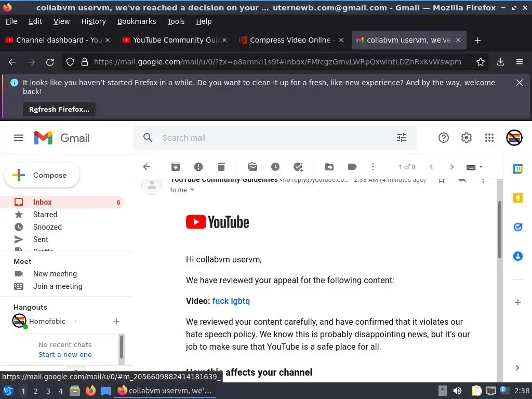Switch to YouTube Community Guidelines tab
The width and height of the screenshot is (532, 399).
(x=174, y=40)
